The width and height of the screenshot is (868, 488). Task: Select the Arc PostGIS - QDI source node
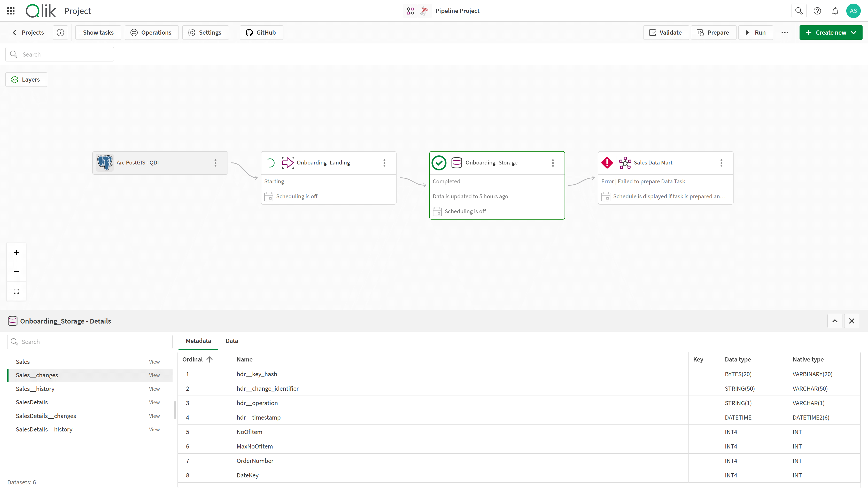(x=160, y=163)
